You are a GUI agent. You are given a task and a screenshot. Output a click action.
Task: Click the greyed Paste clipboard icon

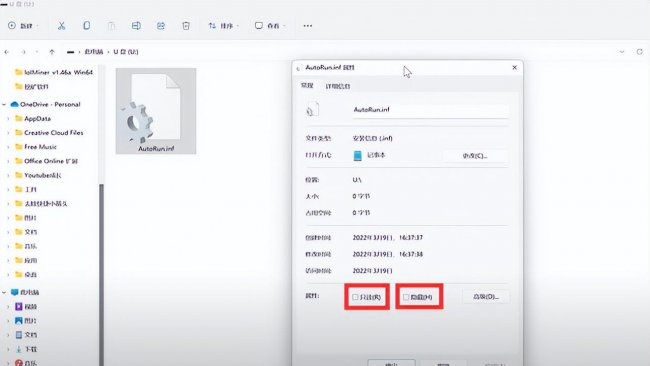tap(111, 26)
